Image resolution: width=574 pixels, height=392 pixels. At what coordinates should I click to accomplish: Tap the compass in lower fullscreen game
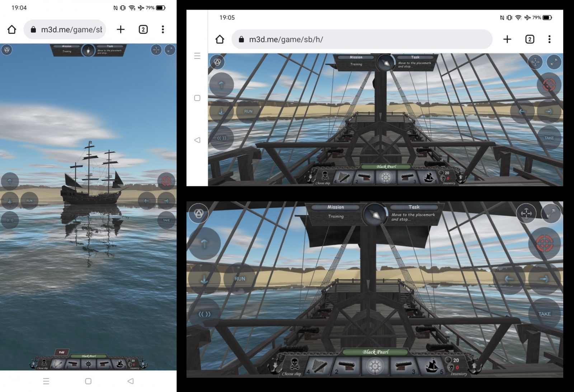coord(375,215)
